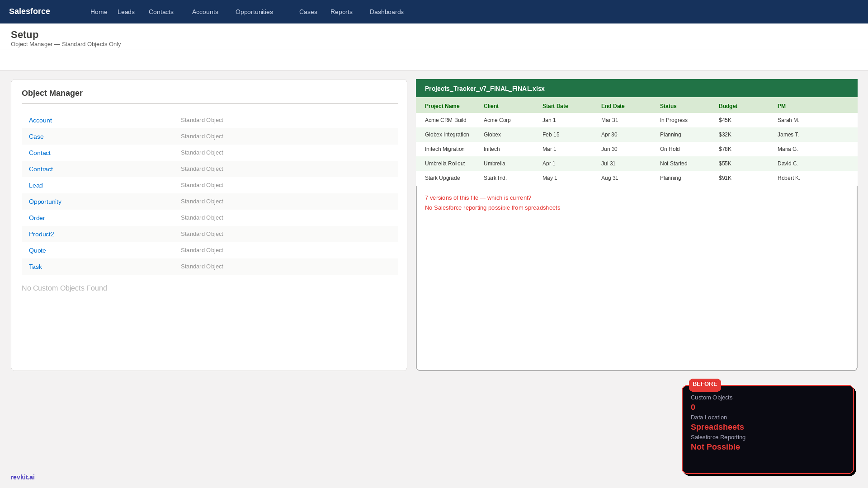Select the James T. PM cell
Screen dimensions: 868x488
click(788, 135)
